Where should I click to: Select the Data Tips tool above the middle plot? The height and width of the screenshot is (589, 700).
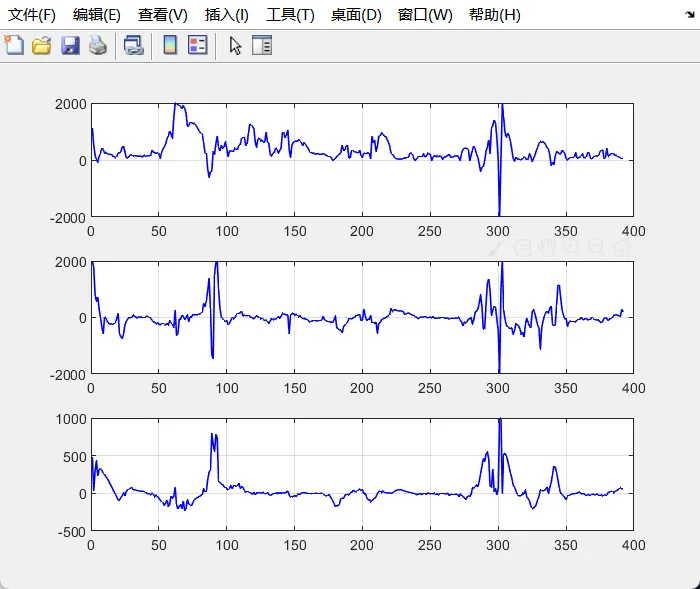pos(521,247)
